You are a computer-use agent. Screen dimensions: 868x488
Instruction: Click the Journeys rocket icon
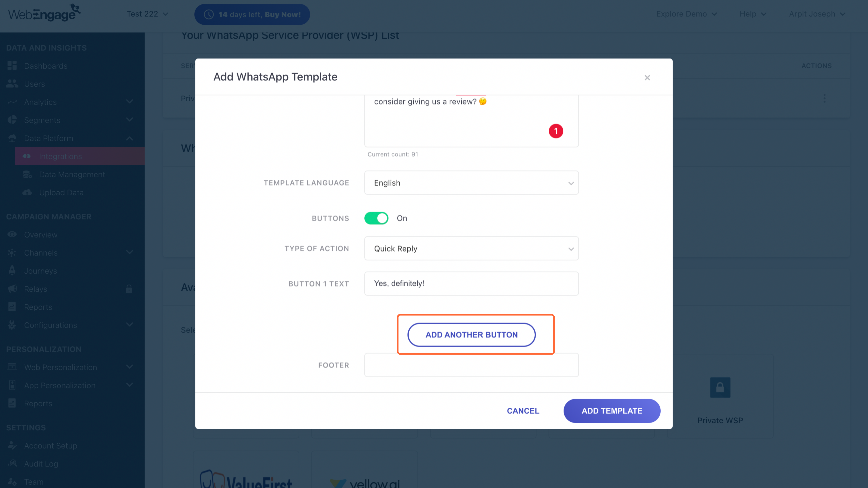point(12,271)
